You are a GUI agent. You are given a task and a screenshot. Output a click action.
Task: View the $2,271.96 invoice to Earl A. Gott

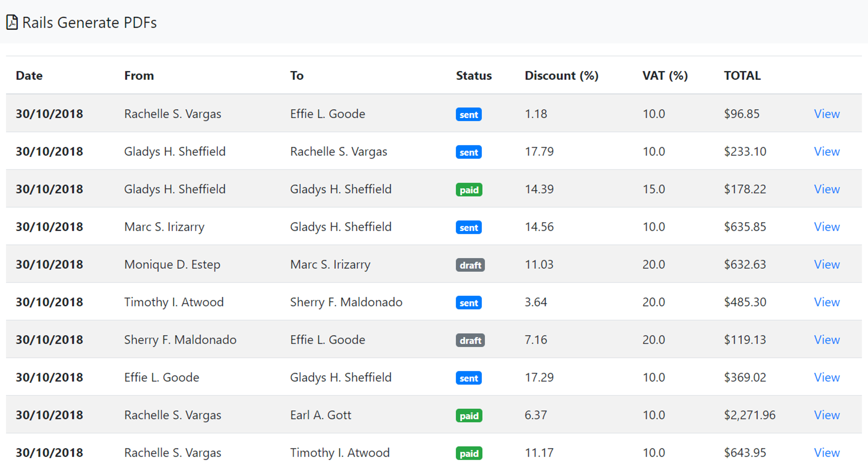pos(827,415)
